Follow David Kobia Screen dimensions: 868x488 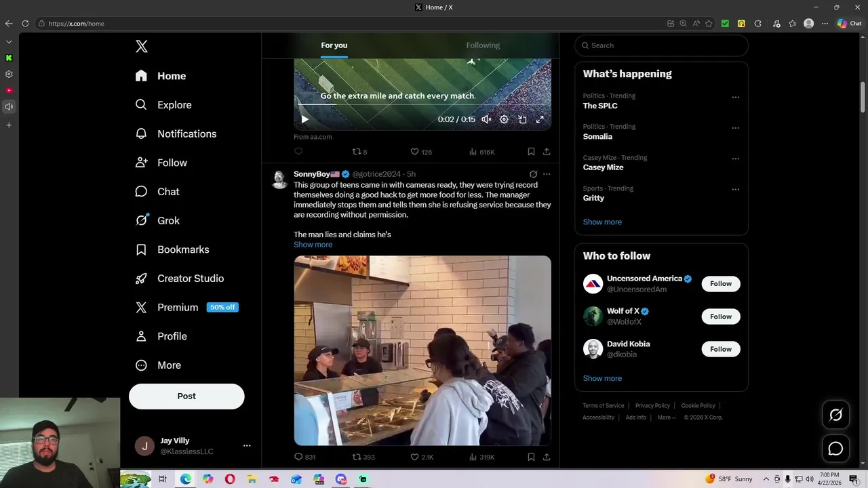point(721,349)
